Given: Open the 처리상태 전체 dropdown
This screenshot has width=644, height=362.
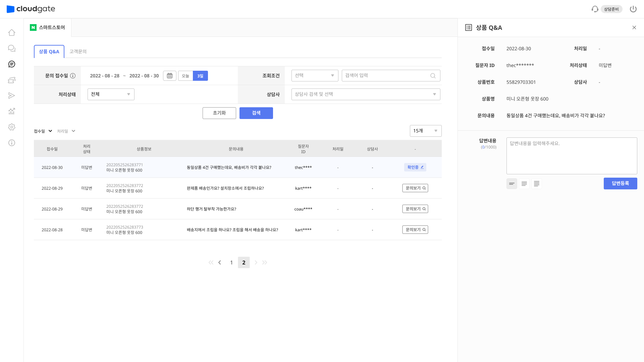Looking at the screenshot, I should [111, 94].
